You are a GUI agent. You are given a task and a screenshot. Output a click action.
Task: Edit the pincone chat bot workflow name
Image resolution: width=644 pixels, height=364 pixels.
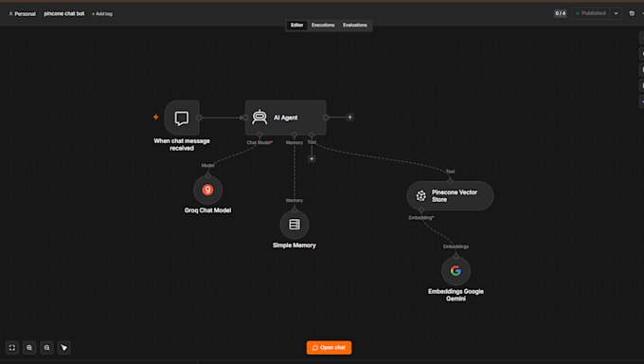coord(64,13)
